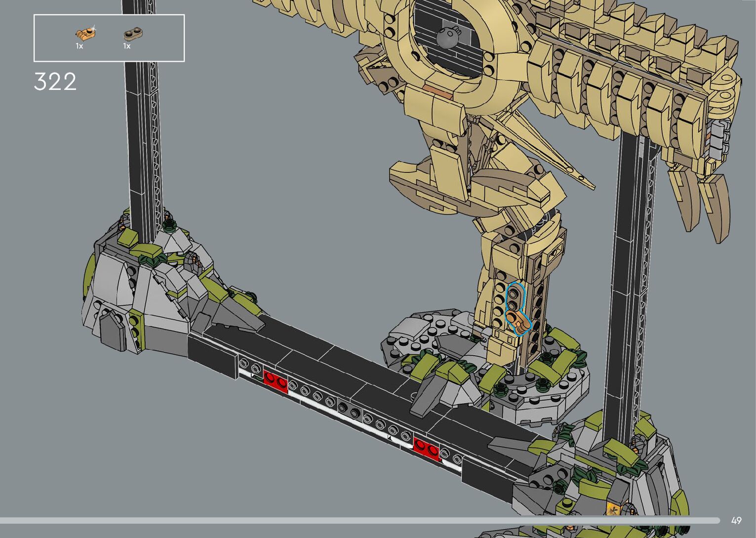Click the page number 49
756x538 pixels.
click(736, 520)
